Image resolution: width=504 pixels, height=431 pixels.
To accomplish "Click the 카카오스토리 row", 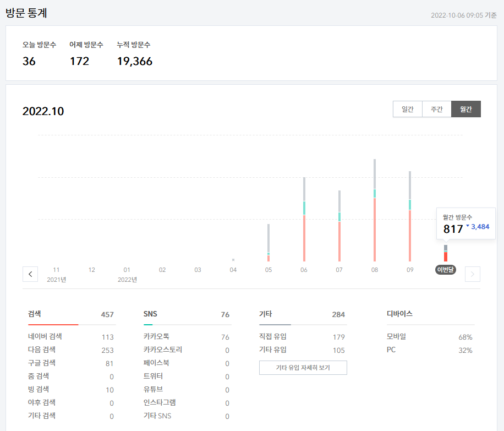I will tap(187, 350).
